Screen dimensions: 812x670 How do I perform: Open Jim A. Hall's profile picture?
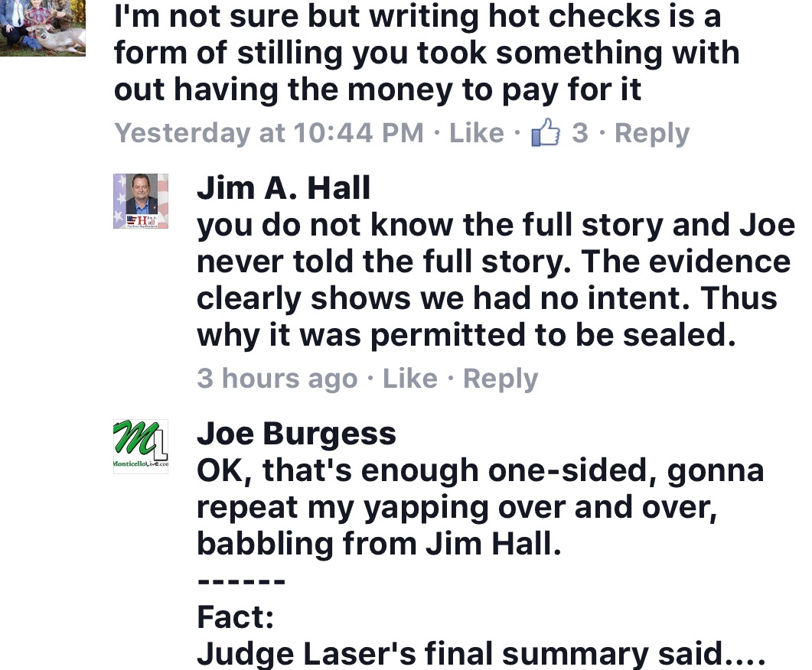pos(140,201)
